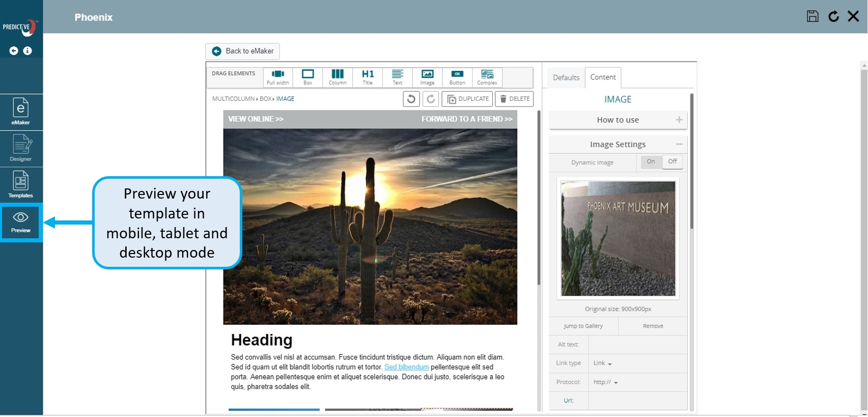Expand the How to use section
The image size is (868, 417).
point(618,120)
